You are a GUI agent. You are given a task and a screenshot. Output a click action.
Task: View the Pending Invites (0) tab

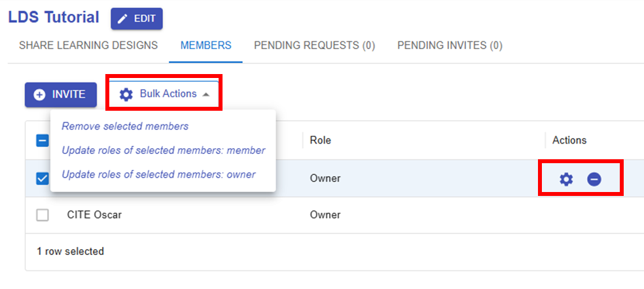(450, 46)
